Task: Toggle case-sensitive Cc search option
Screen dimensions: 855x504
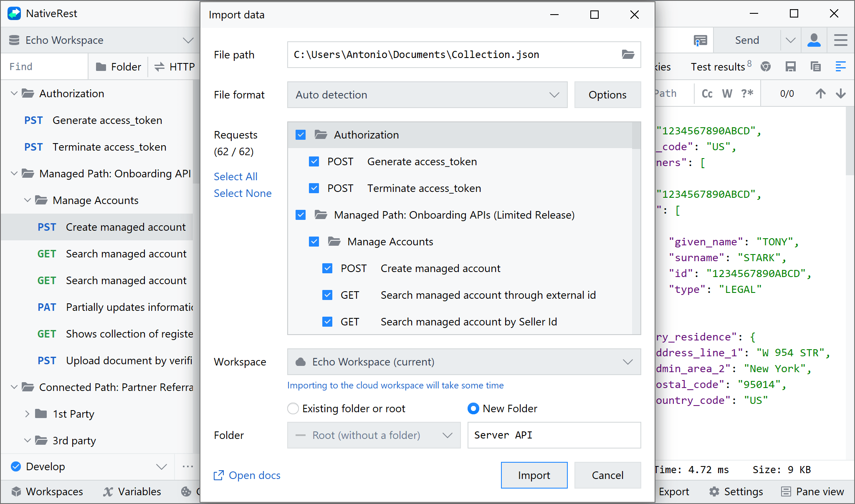Action: (x=707, y=93)
